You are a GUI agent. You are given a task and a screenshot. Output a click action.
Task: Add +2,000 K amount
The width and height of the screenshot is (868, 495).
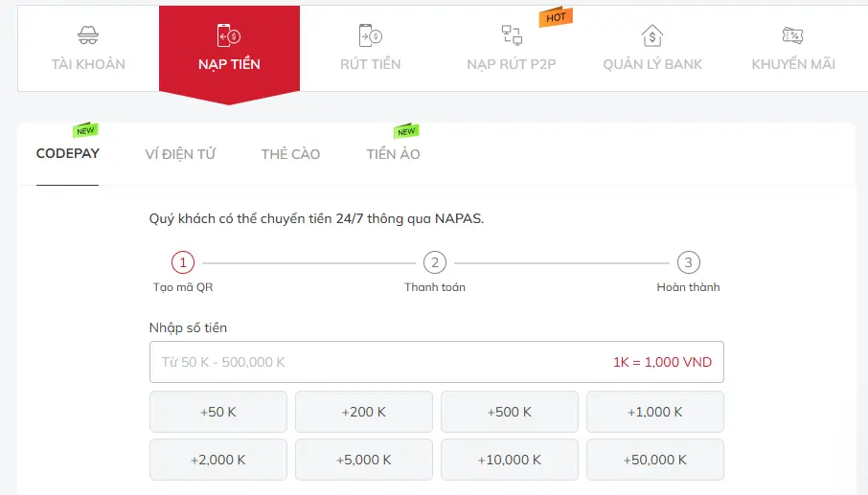[218, 460]
